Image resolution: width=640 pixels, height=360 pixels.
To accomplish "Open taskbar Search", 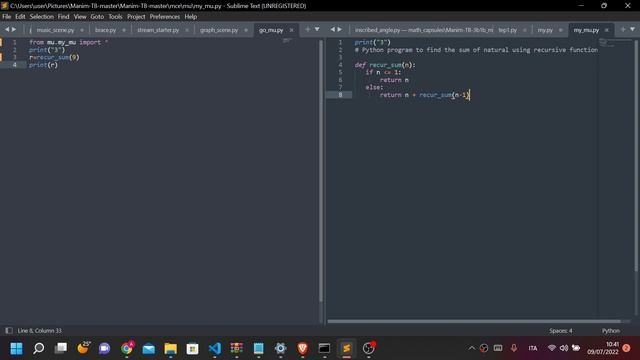I will [x=39, y=349].
